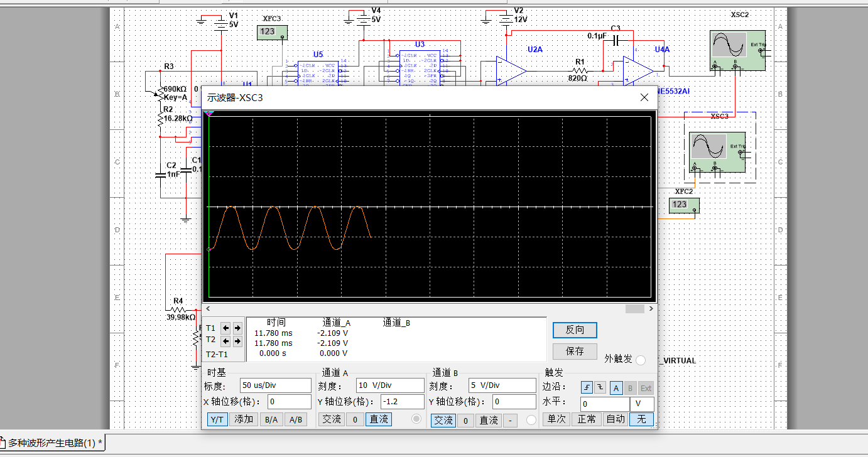
Task: Switch Channel B coupling to 直流
Action: point(488,420)
